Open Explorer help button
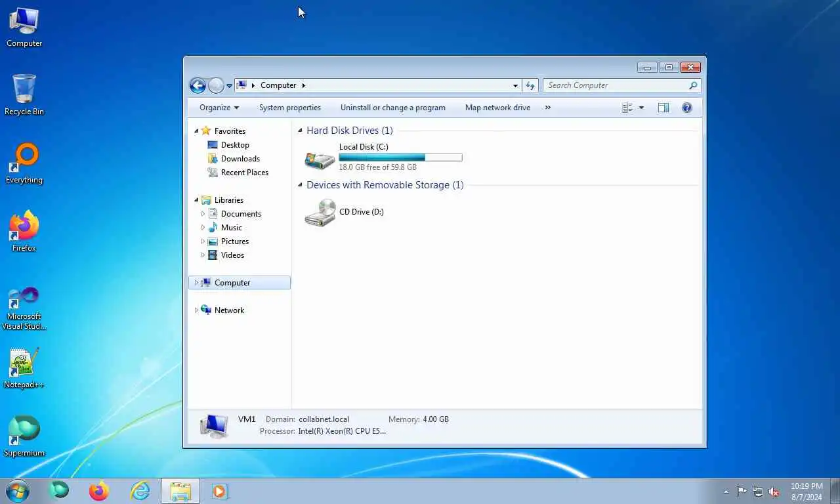Screen dimensions: 840x504 [x=687, y=108]
